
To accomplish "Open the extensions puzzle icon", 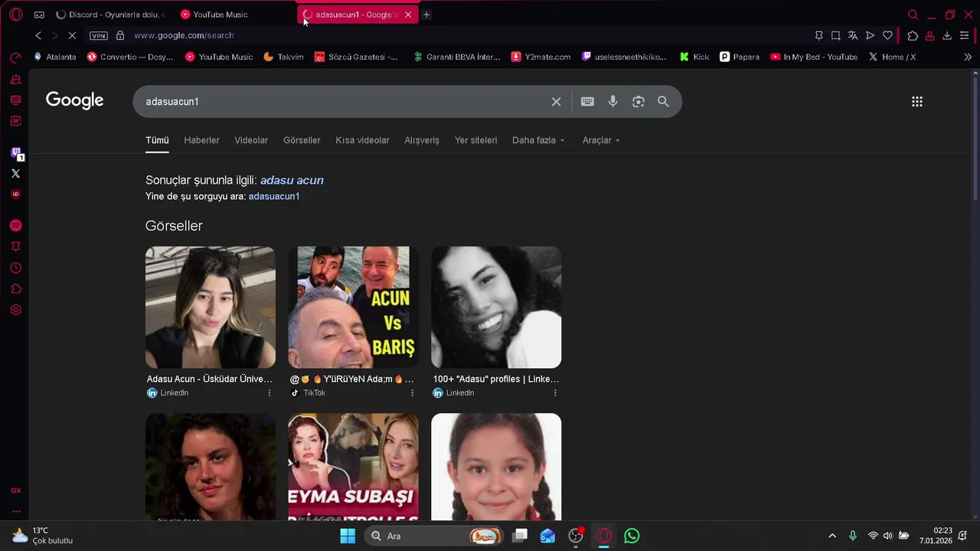I will coord(913,35).
